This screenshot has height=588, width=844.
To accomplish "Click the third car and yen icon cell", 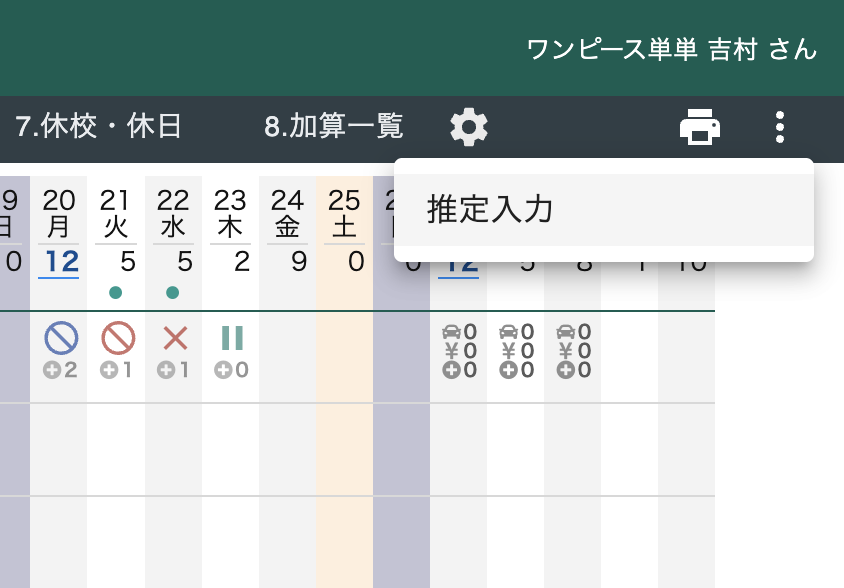I will pos(573,350).
